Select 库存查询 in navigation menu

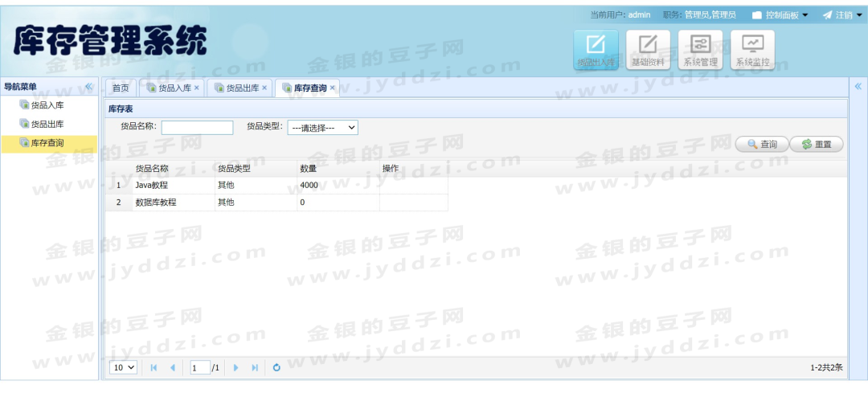click(x=49, y=143)
